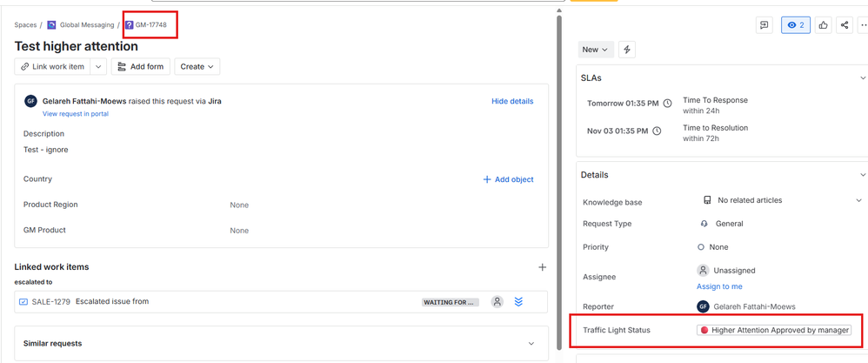Open the more actions ellipsis menu

pyautogui.click(x=863, y=25)
